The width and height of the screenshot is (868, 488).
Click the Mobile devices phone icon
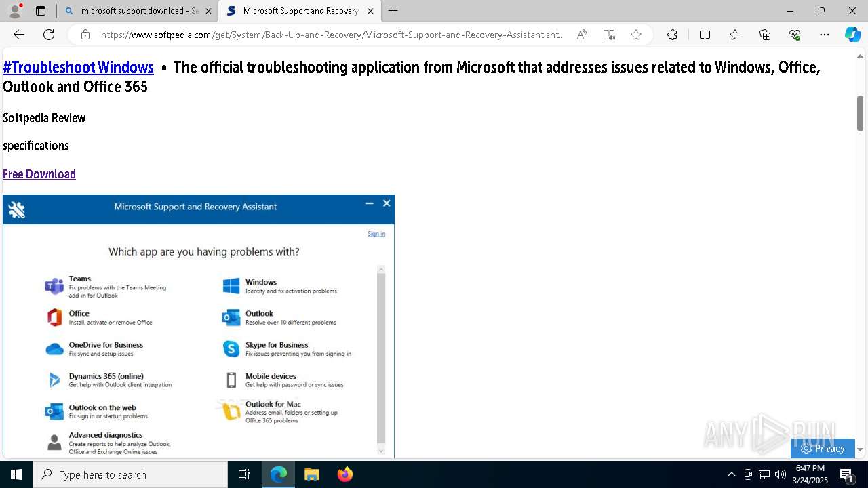point(231,380)
